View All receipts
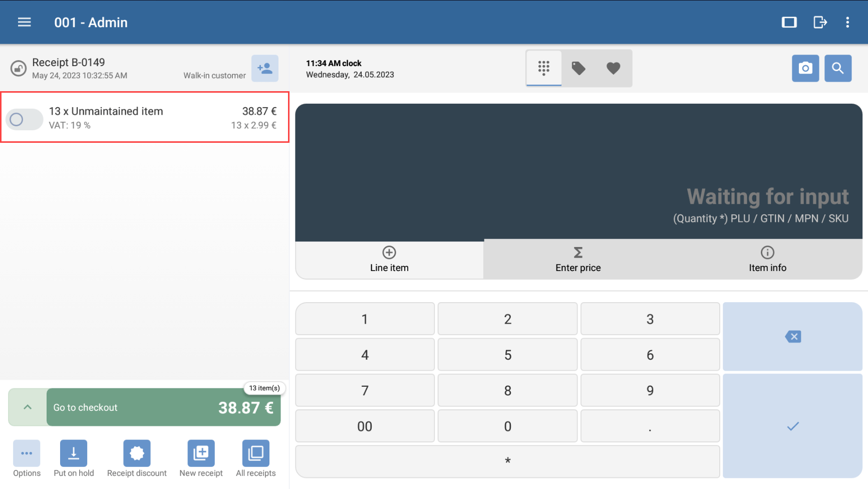This screenshot has height=489, width=868. pyautogui.click(x=255, y=458)
